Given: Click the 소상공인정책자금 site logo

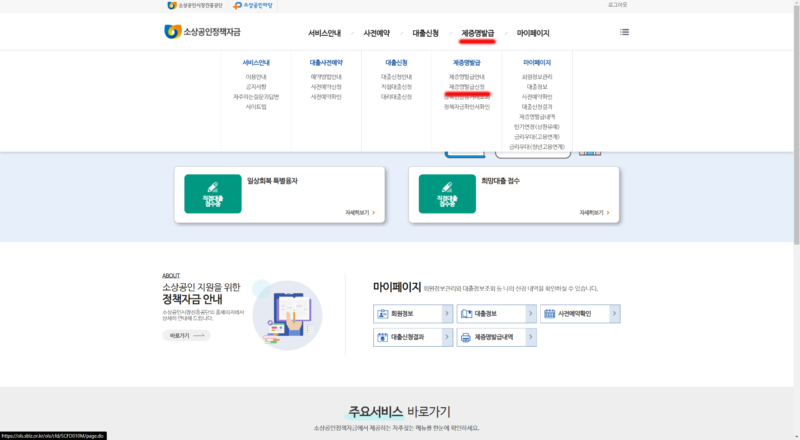Looking at the screenshot, I should 202,32.
